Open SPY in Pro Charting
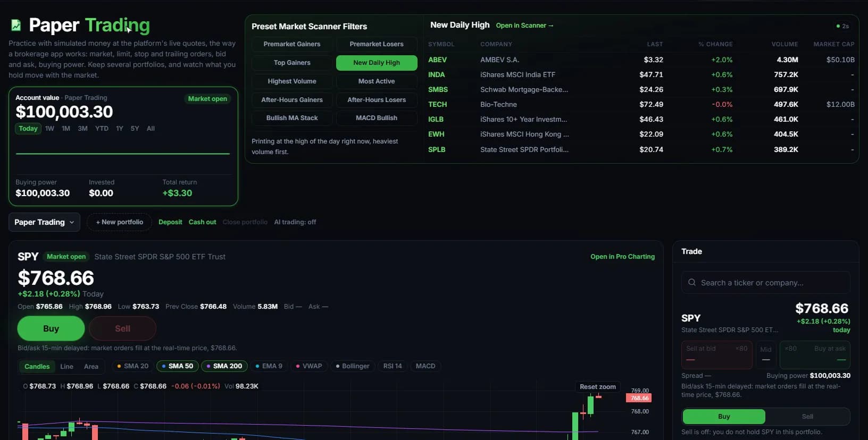This screenshot has width=868, height=440. (x=622, y=257)
